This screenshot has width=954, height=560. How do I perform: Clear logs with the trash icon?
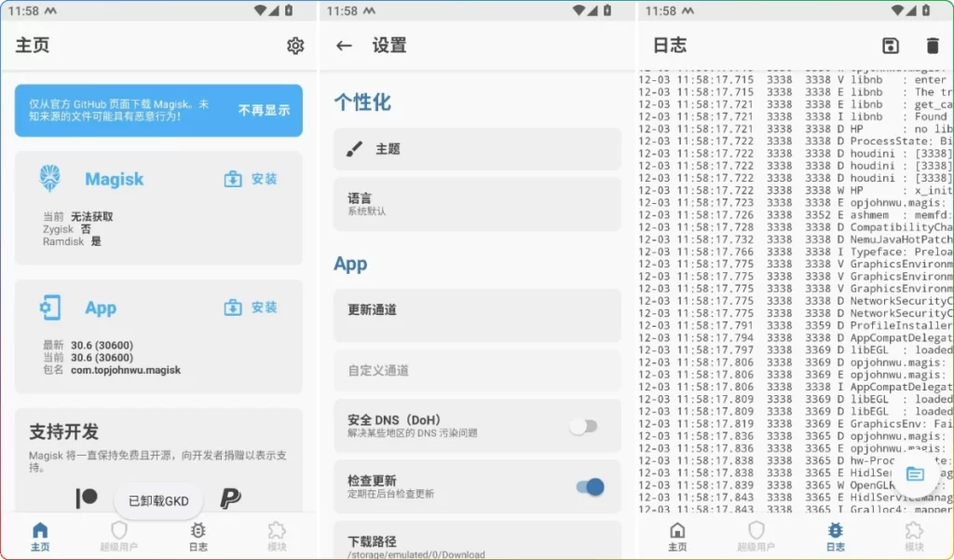tap(934, 45)
